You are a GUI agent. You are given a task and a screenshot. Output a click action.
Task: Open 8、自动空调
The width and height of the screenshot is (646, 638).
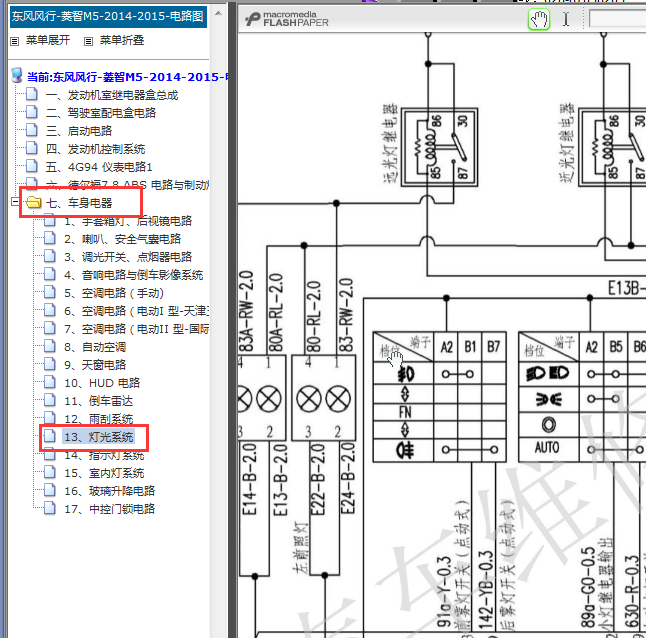95,347
